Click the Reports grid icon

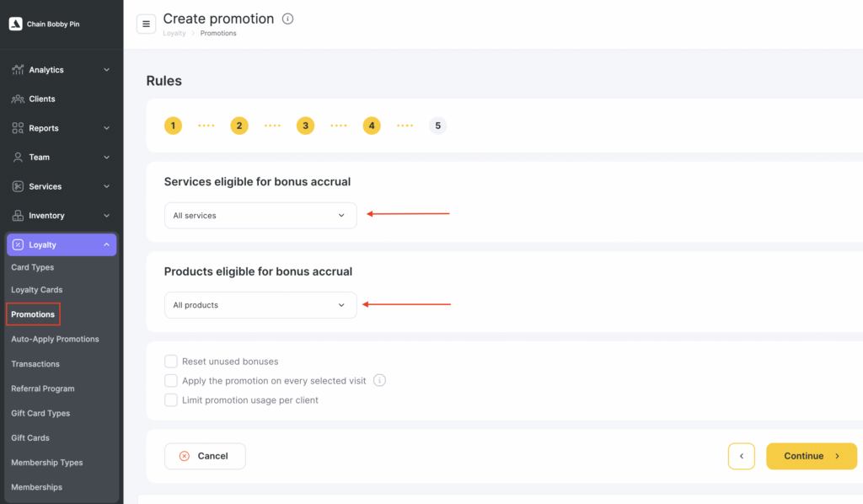coord(18,128)
